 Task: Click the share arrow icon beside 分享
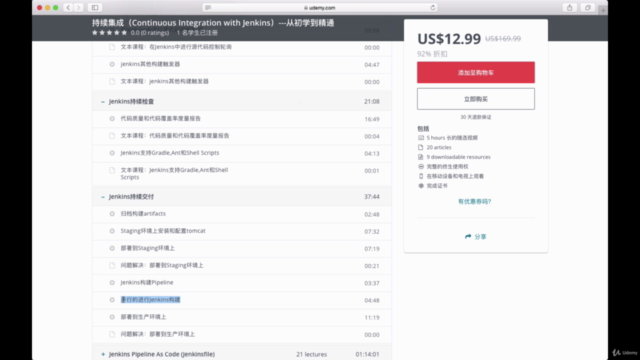468,236
